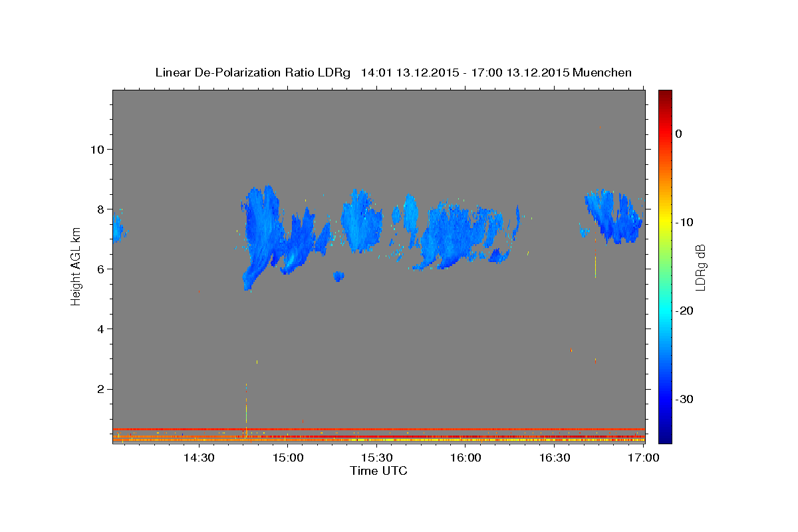Viewport: 798px width, 532px height.
Task: Click the height tick label '4'
Action: pyautogui.click(x=100, y=329)
